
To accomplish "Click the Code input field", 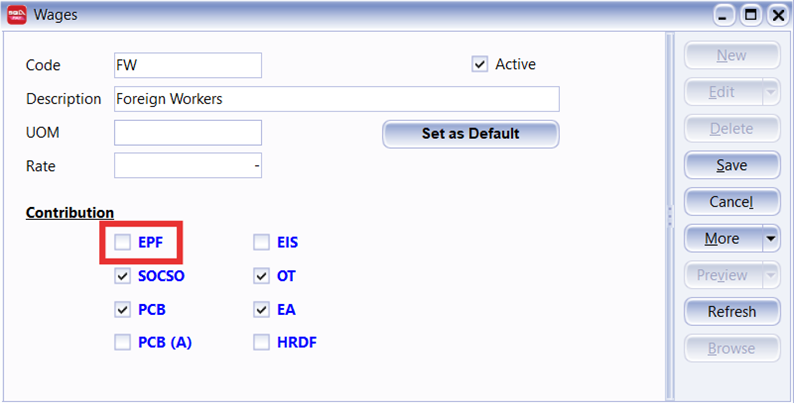I will point(188,65).
